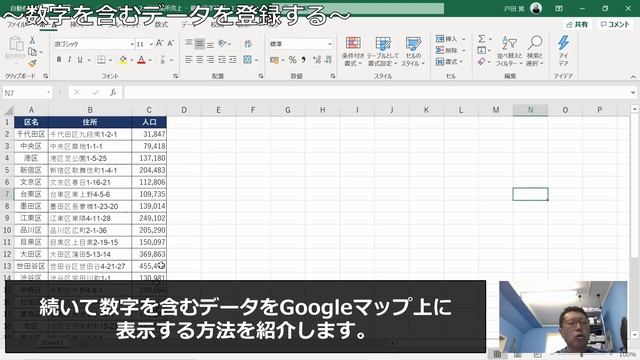Apply Comma style

[x=303, y=60]
